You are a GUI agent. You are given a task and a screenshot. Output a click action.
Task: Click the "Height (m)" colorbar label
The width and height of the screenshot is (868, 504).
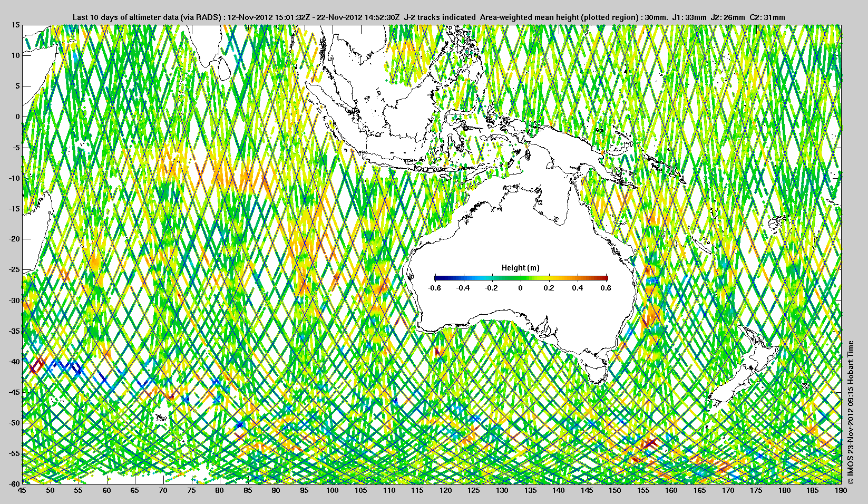[x=521, y=268]
